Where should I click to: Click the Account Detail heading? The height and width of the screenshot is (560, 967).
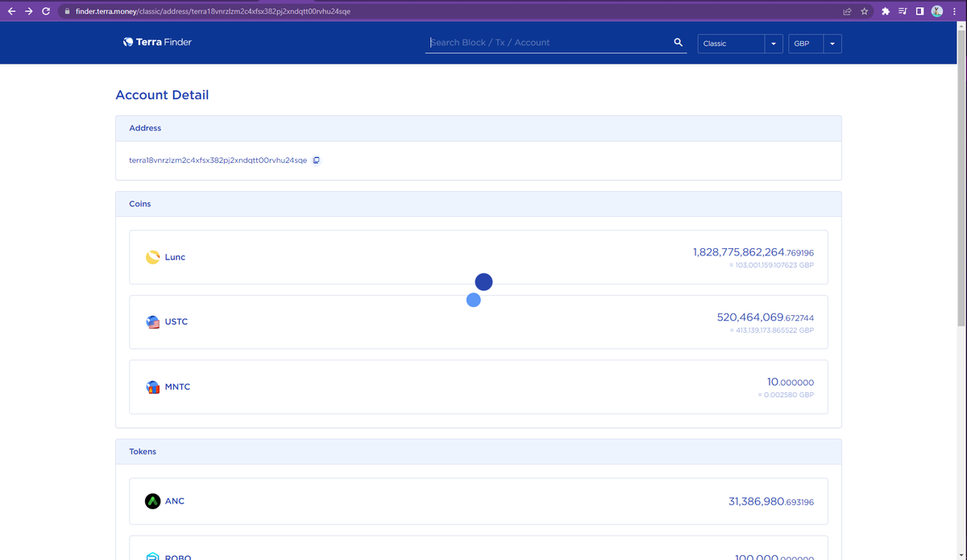click(x=162, y=95)
